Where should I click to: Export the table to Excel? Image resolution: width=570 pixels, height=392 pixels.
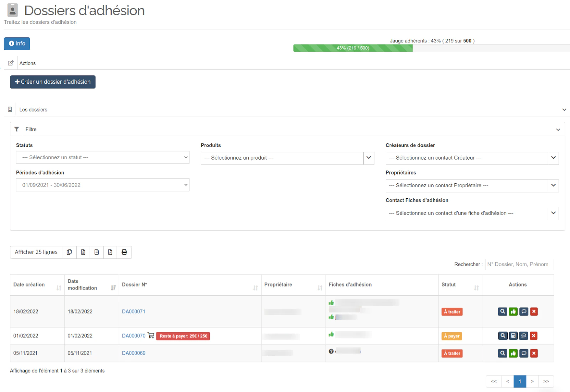click(83, 252)
